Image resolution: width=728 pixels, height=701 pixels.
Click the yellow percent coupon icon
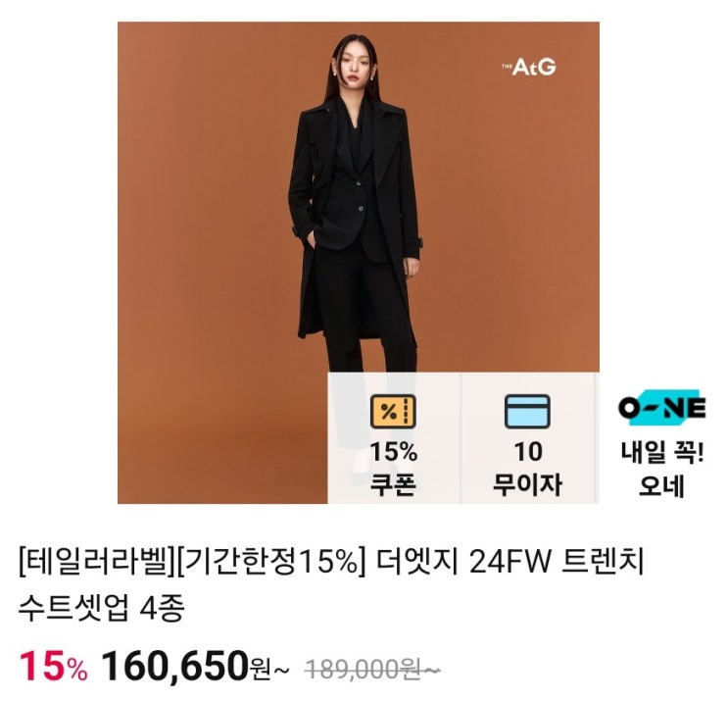point(393,411)
